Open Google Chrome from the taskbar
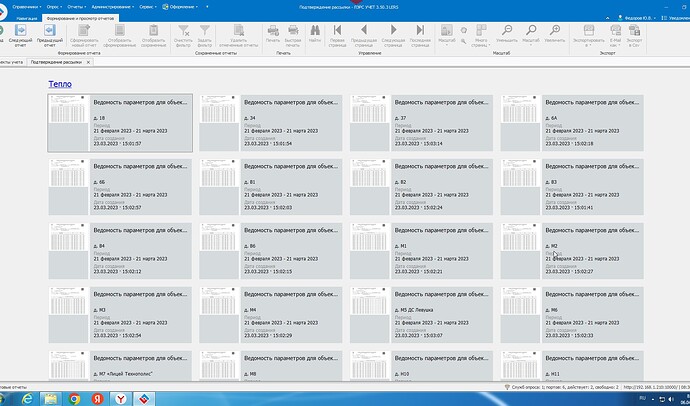 (74, 399)
